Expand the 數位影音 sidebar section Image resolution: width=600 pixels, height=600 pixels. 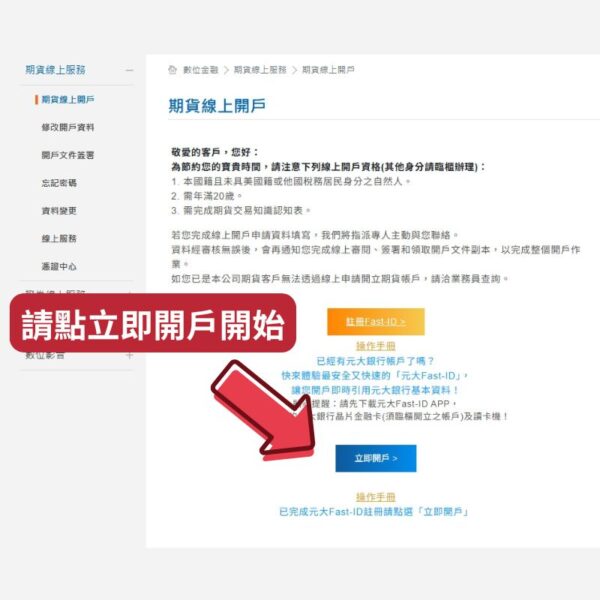click(x=129, y=355)
